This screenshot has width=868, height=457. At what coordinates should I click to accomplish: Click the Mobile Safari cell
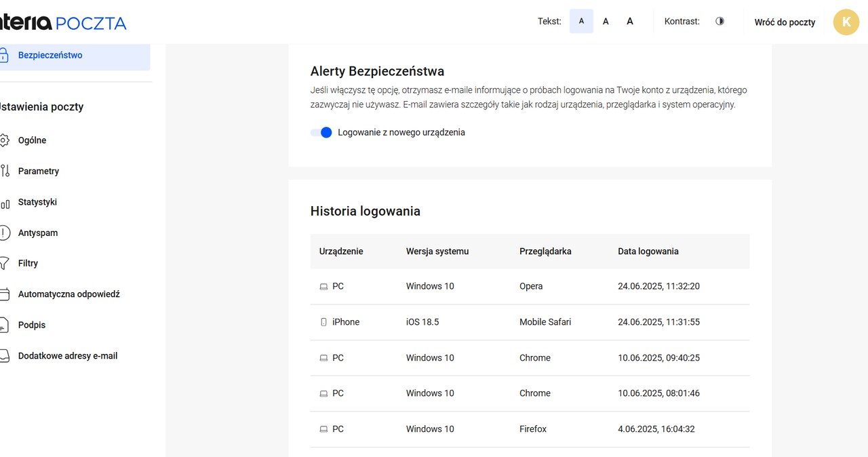tap(545, 322)
